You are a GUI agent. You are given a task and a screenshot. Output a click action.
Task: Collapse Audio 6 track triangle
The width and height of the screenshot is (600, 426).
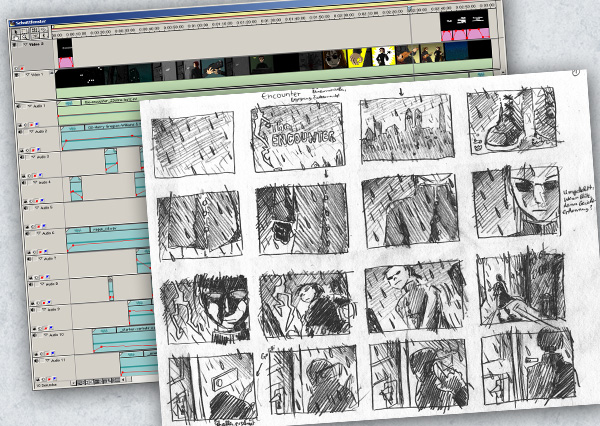tap(39, 233)
